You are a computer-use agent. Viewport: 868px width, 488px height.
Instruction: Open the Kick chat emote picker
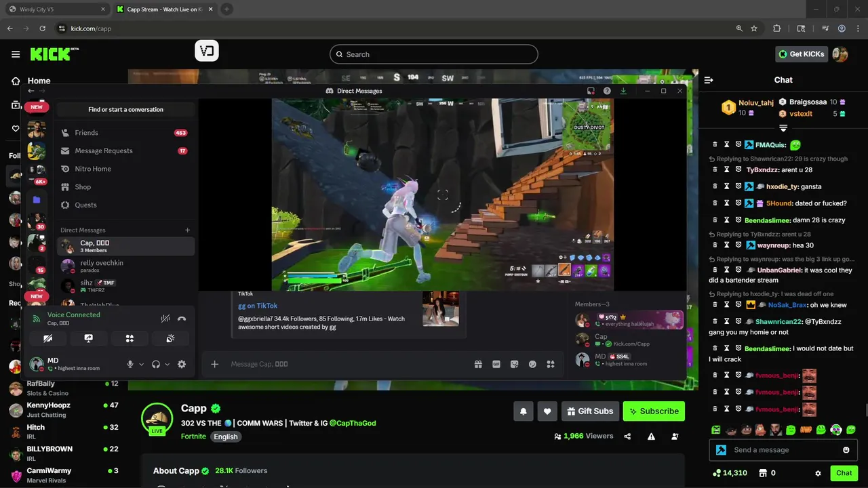846,450
